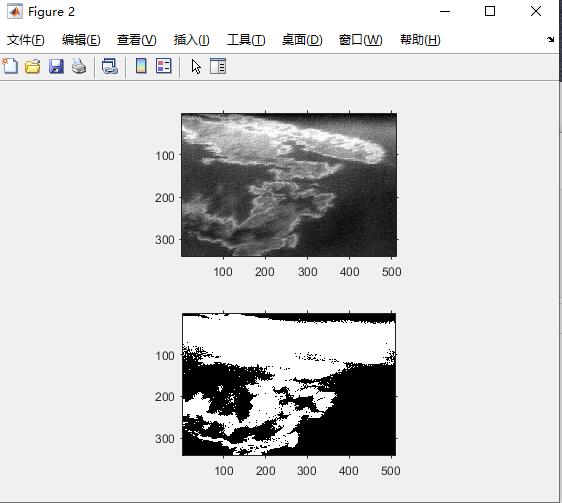Click the New Figure icon
This screenshot has height=503, width=562.
[x=10, y=66]
